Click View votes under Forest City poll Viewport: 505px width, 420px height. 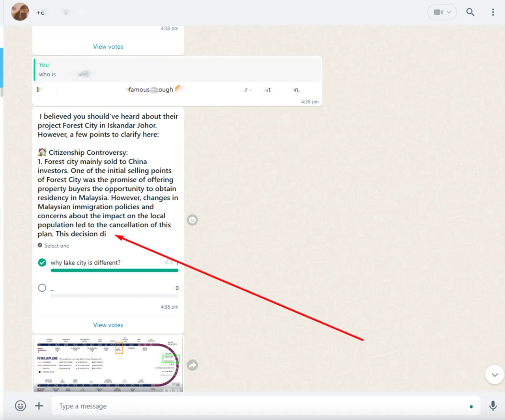coord(108,325)
